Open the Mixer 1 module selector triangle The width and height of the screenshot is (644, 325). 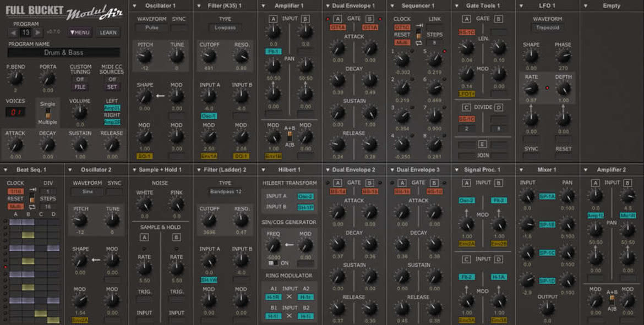coord(521,169)
